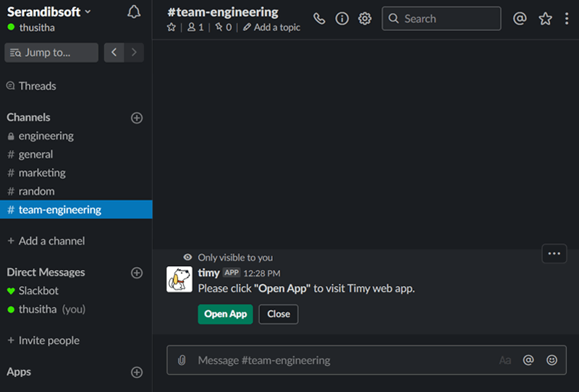This screenshot has height=392, width=579.
Task: Open the Jump to box
Action: [x=51, y=52]
